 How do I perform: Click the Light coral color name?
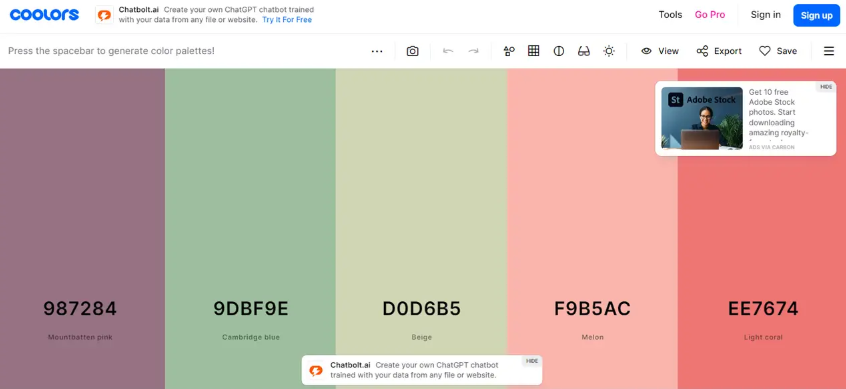click(763, 337)
